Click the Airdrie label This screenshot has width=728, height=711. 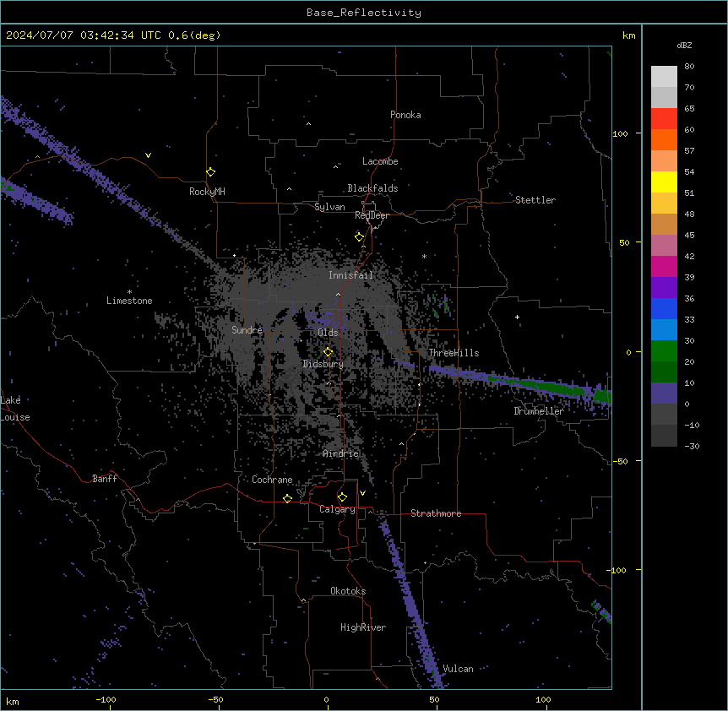[341, 453]
